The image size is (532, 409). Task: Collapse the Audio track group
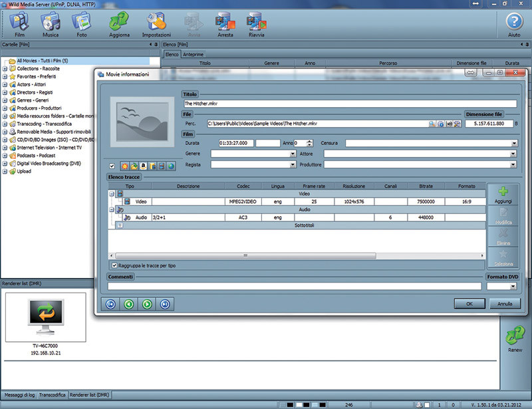[x=112, y=209]
